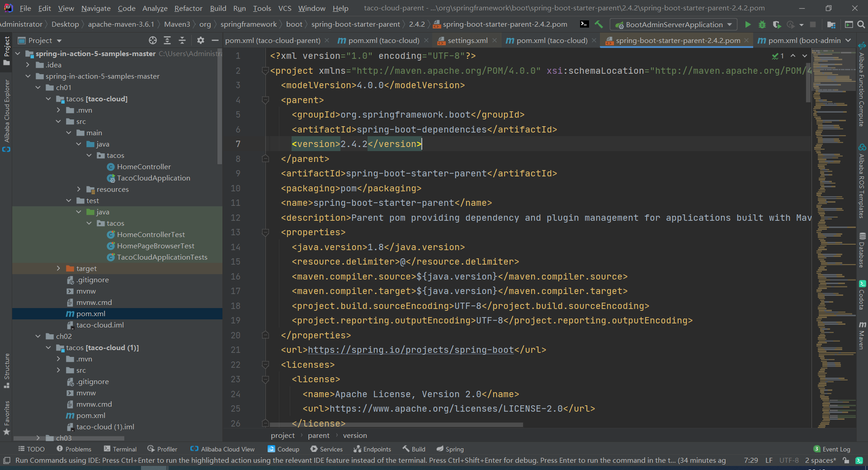
Task: Click the LF line separator status widget
Action: (769, 461)
